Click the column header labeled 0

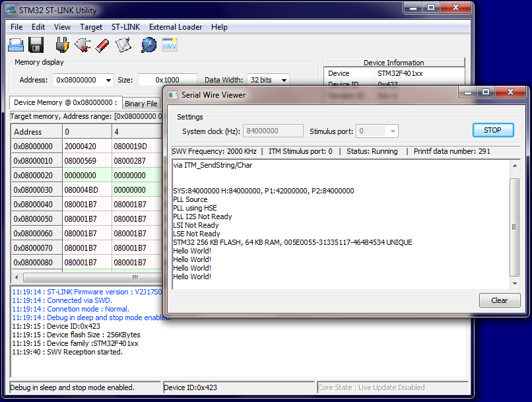pos(87,132)
